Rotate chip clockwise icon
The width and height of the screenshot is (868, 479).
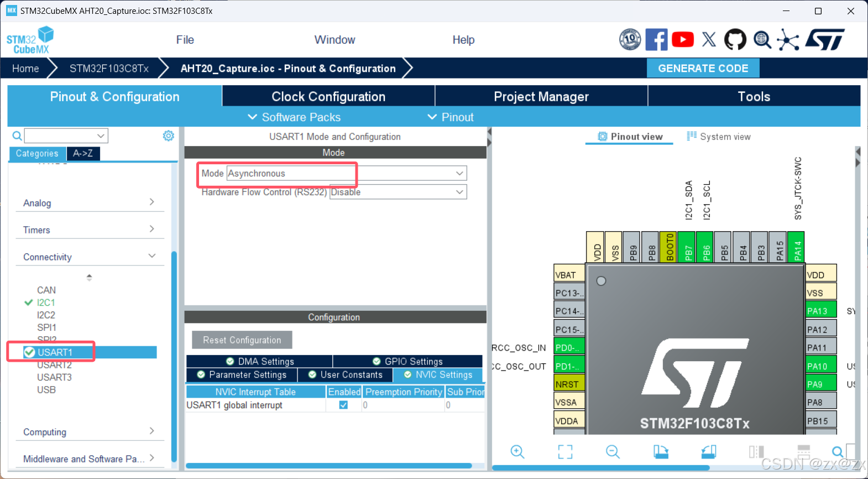661,452
